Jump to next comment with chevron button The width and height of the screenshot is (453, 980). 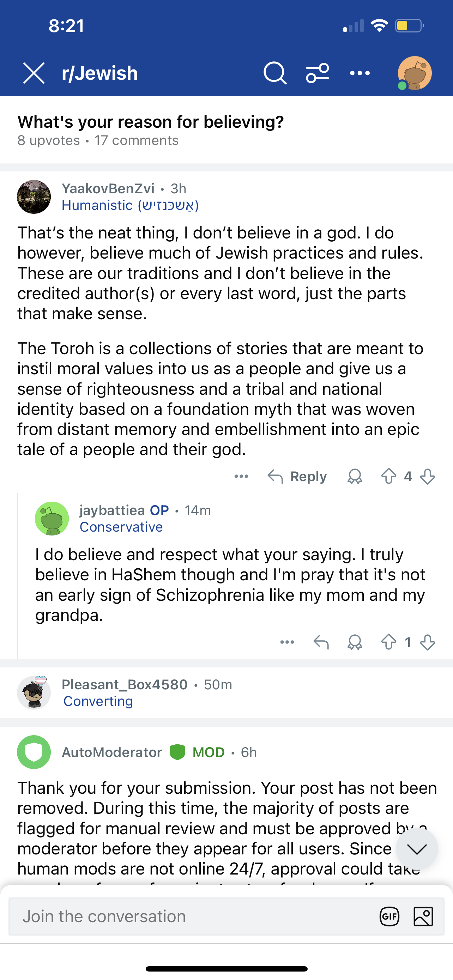[x=417, y=849]
